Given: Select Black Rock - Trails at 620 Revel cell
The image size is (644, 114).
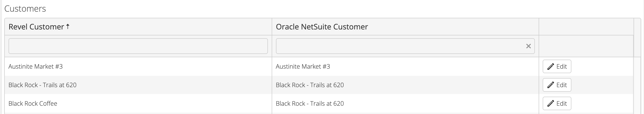Looking at the screenshot, I should click(x=42, y=85).
